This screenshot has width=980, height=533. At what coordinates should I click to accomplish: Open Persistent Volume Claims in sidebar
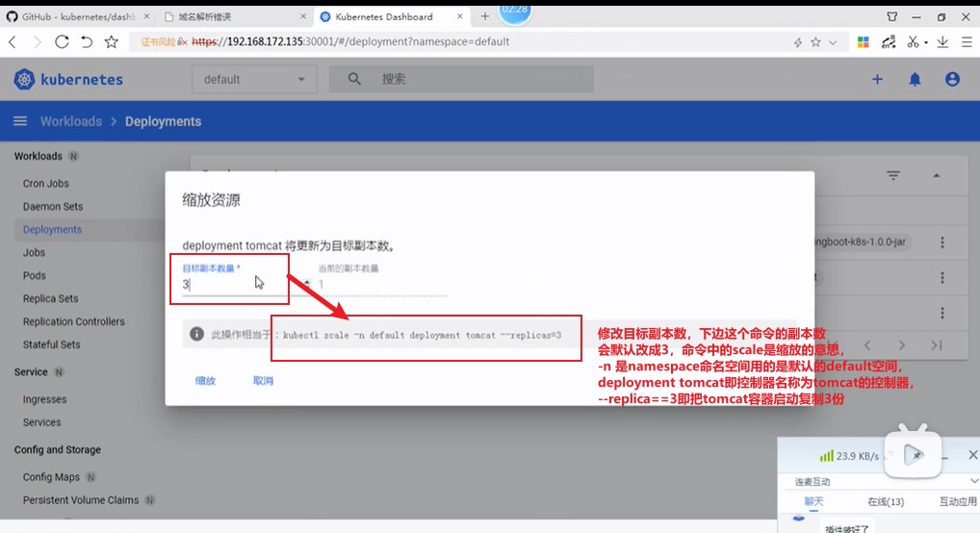point(81,500)
